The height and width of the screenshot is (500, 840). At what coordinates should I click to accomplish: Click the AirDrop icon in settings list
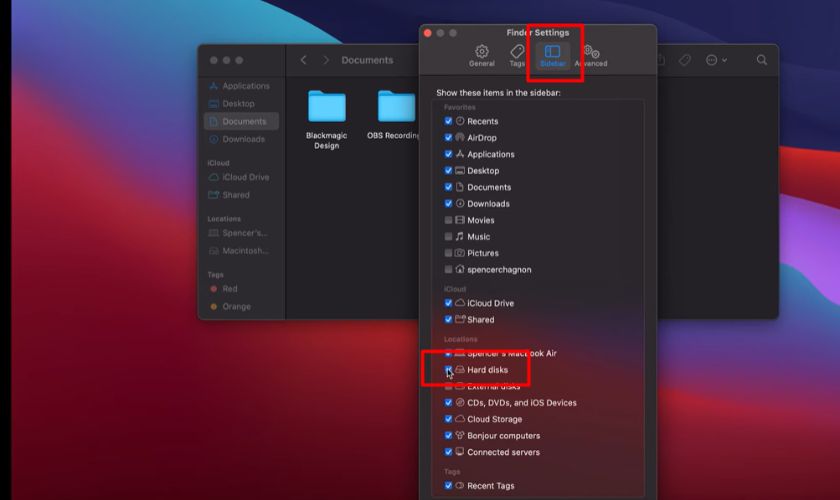(460, 137)
